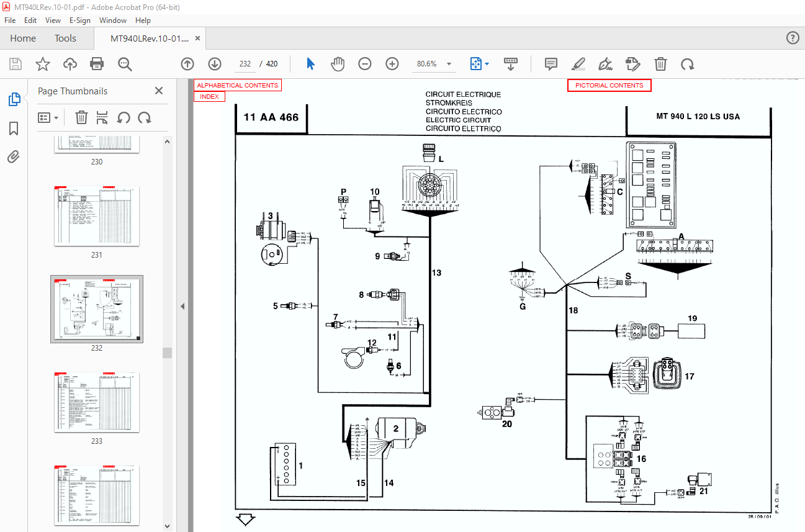This screenshot has height=532, width=805.
Task: Select page 232 thumbnail
Action: [x=97, y=309]
